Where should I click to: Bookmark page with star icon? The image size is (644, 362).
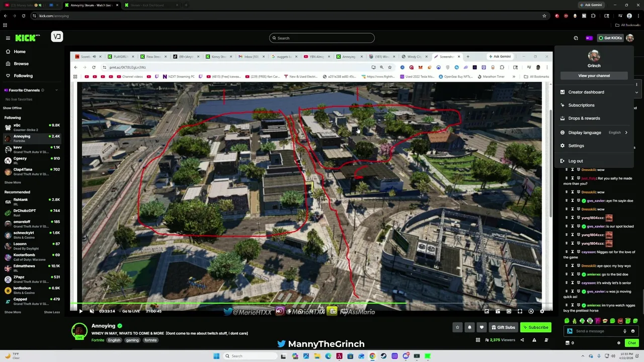tap(544, 16)
